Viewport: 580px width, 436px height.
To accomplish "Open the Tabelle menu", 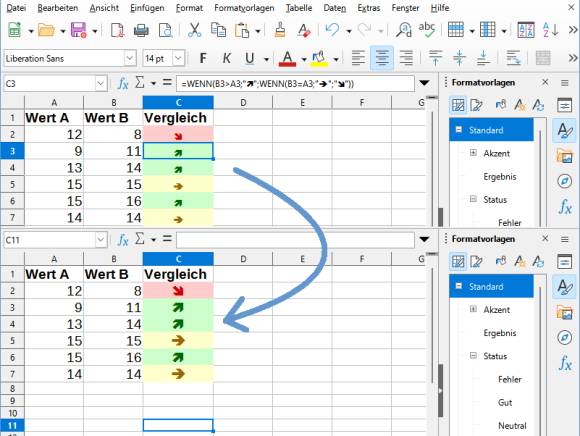I will click(x=299, y=8).
